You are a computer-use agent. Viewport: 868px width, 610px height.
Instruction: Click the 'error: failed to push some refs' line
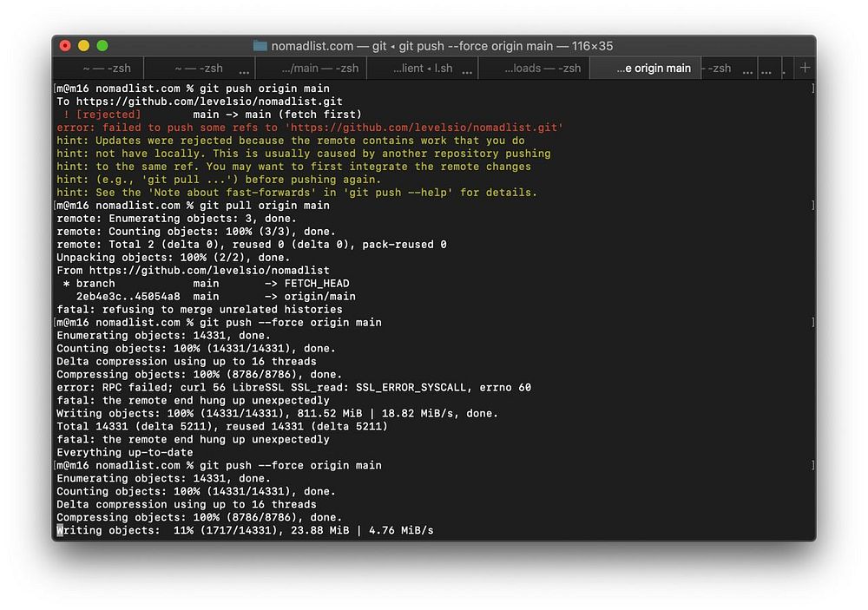tap(310, 128)
